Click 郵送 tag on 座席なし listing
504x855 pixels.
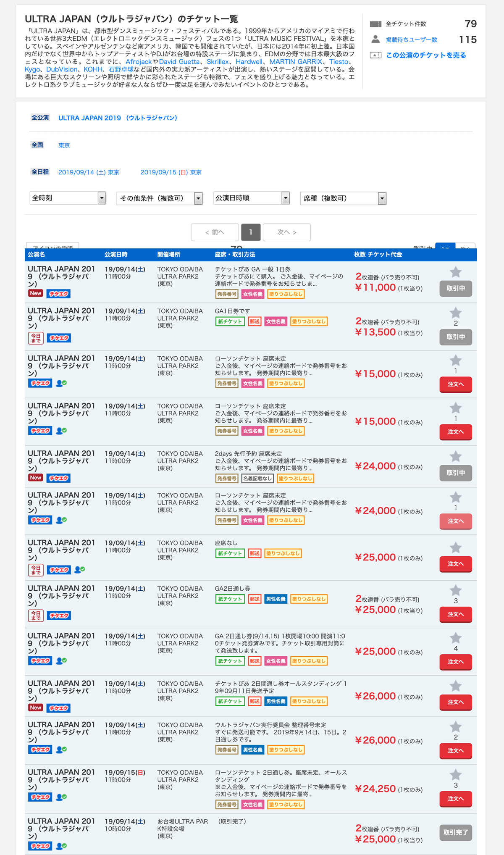pyautogui.click(x=255, y=553)
